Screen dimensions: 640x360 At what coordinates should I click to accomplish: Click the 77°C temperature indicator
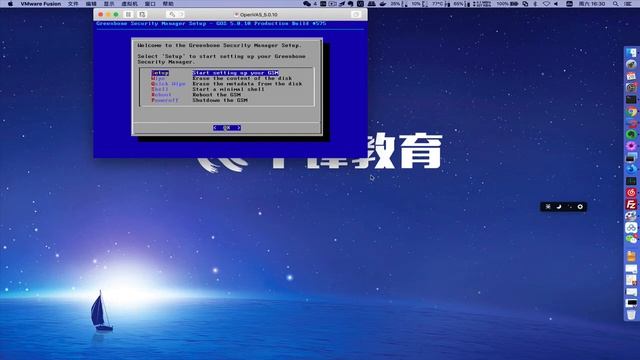[x=440, y=4]
